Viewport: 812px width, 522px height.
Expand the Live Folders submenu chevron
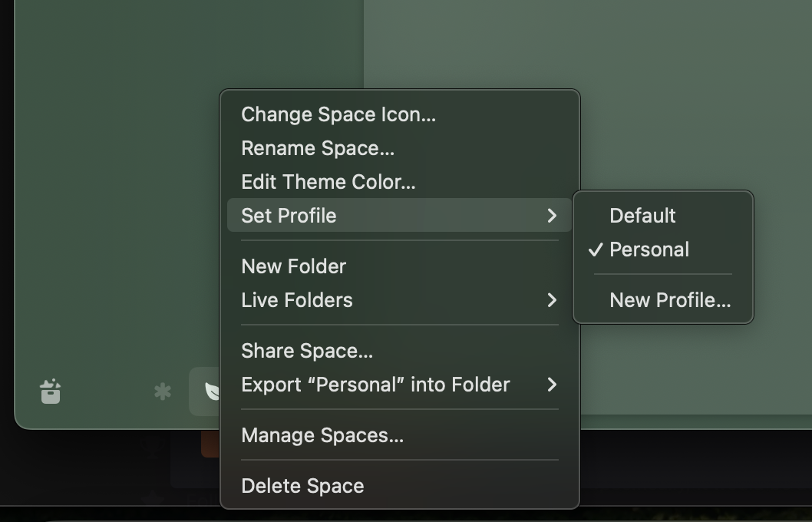click(552, 300)
